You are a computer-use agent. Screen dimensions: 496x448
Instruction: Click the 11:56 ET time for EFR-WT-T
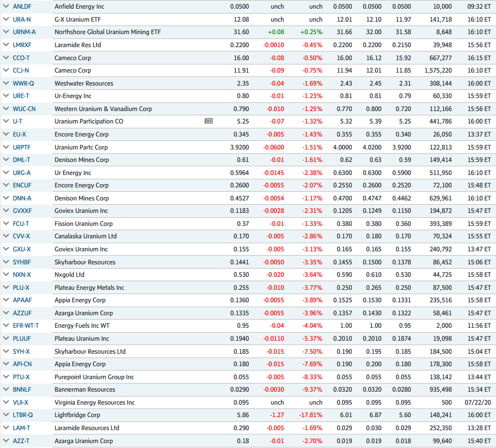pos(479,326)
